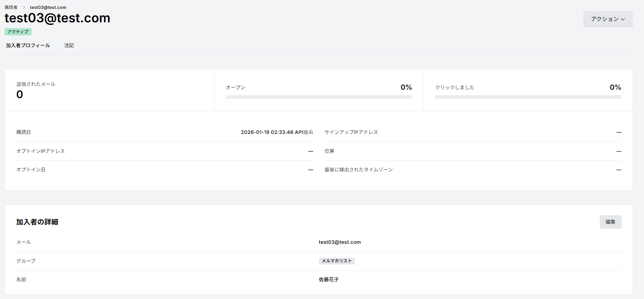
Task: Click the 名前 row label
Action: click(21, 280)
